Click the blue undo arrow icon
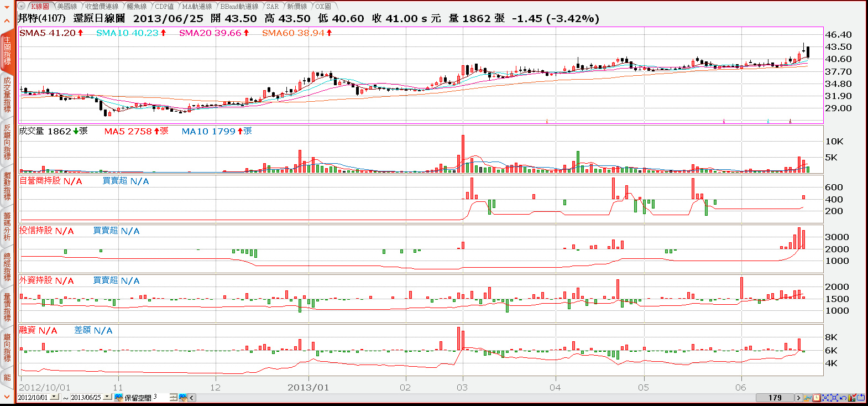Image resolution: width=868 pixels, height=406 pixels. point(843,397)
